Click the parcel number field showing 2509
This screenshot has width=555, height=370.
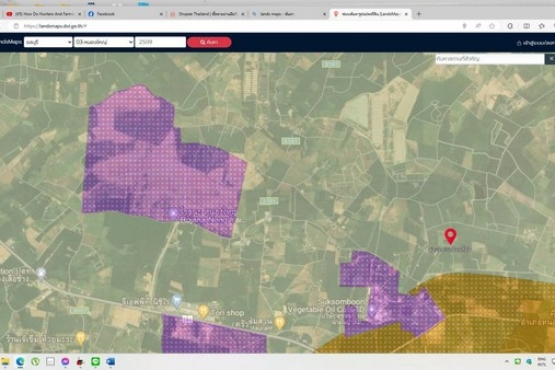160,42
